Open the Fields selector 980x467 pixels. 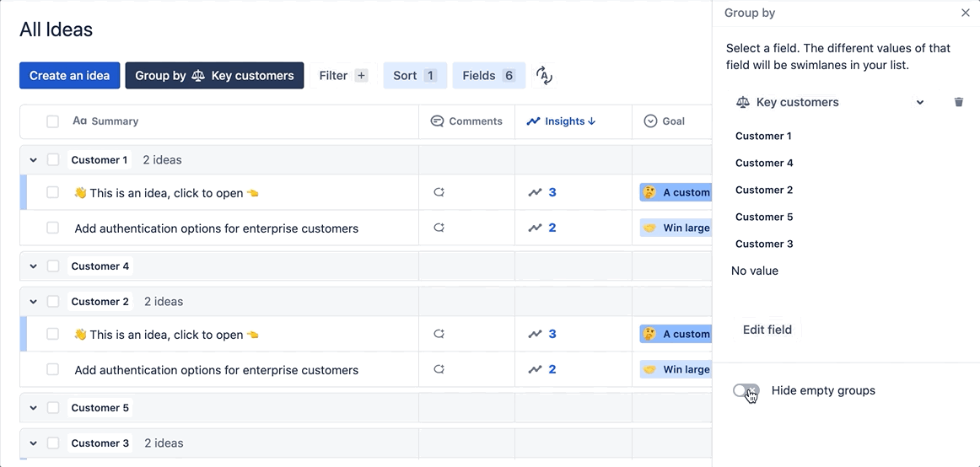[x=489, y=76]
